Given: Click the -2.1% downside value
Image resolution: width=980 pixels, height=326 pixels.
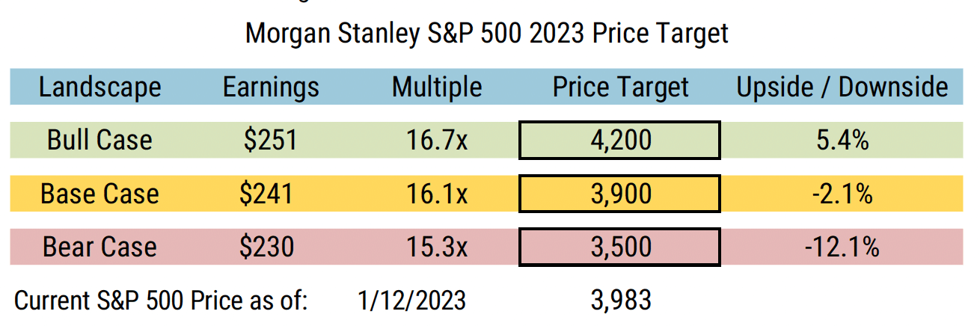Looking at the screenshot, I should click(x=842, y=194).
